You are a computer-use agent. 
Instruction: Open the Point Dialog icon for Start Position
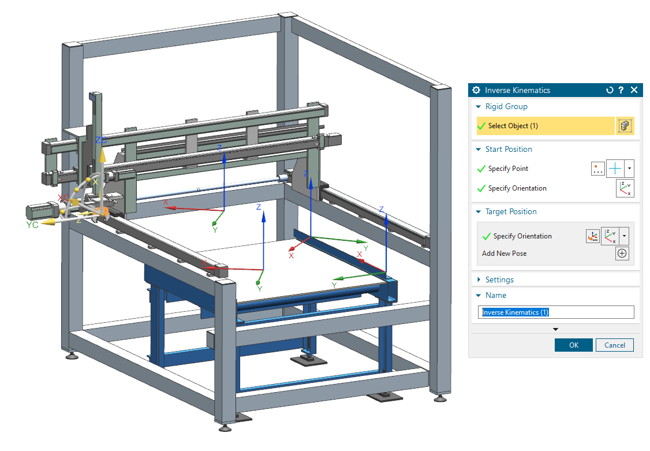tap(598, 169)
